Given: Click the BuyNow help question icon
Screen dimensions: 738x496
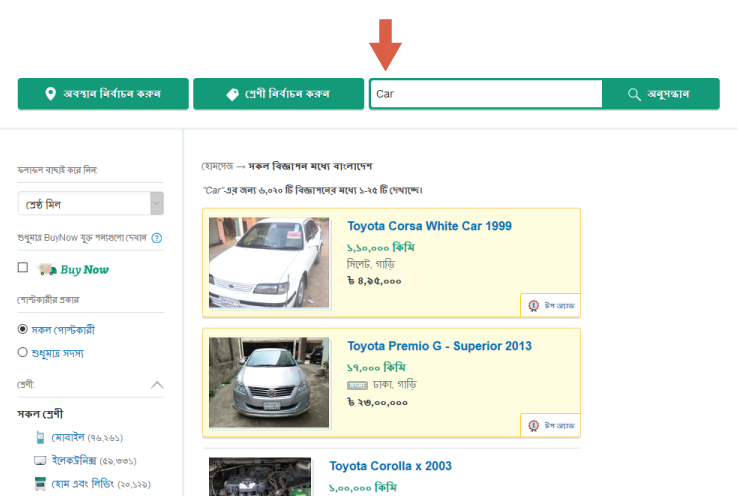Looking at the screenshot, I should click(x=157, y=238).
